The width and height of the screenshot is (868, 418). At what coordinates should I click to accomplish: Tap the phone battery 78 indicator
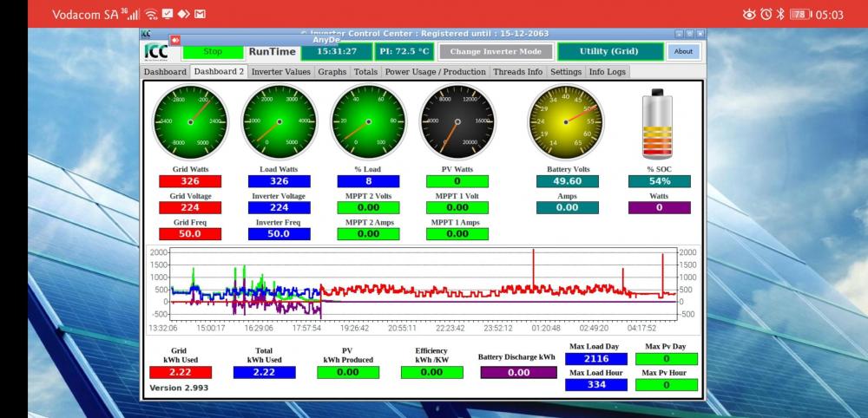(800, 15)
